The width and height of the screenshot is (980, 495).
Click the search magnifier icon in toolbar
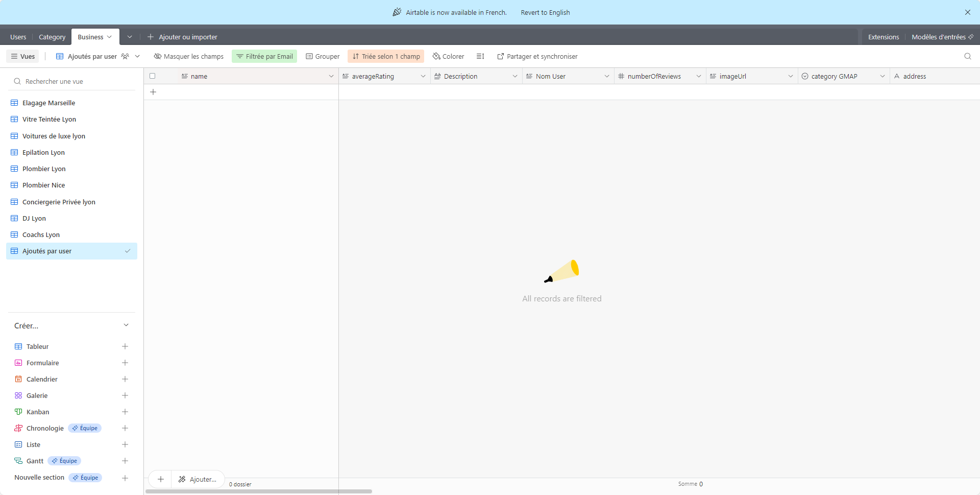click(x=967, y=56)
